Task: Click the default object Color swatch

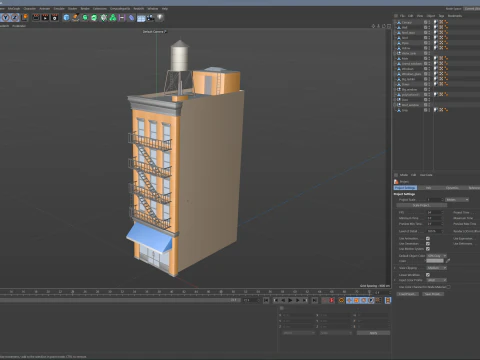Action: [435, 261]
